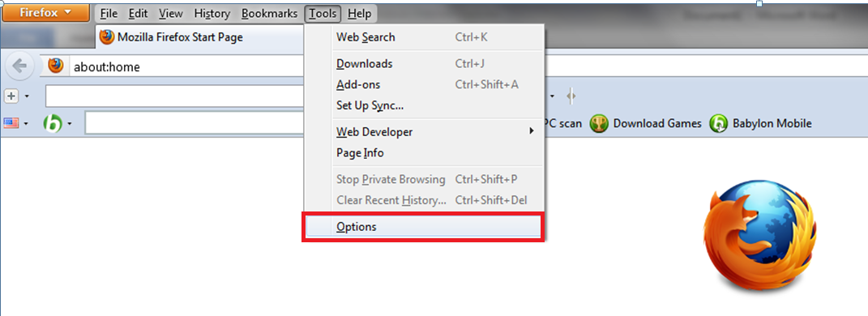
Task: Click the large Firefox logo image
Action: point(759,237)
